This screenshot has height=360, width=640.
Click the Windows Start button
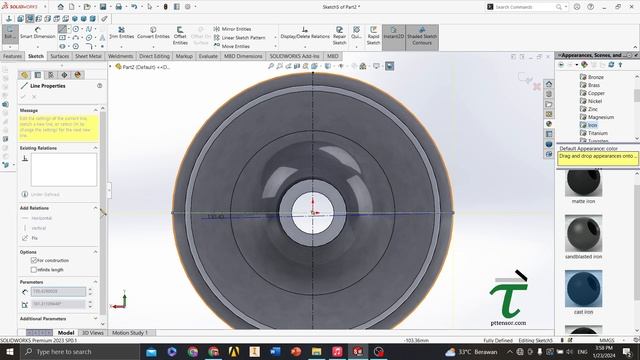click(9, 351)
